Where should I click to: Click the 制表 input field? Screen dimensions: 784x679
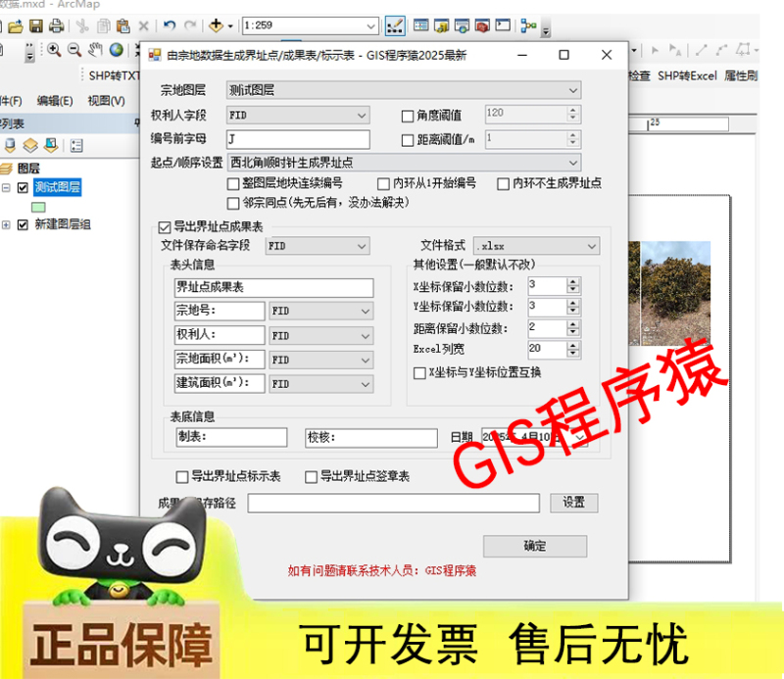231,438
